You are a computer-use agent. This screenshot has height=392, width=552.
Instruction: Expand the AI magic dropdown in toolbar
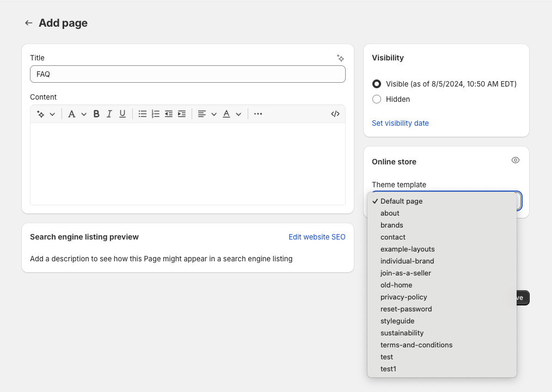[x=46, y=114]
